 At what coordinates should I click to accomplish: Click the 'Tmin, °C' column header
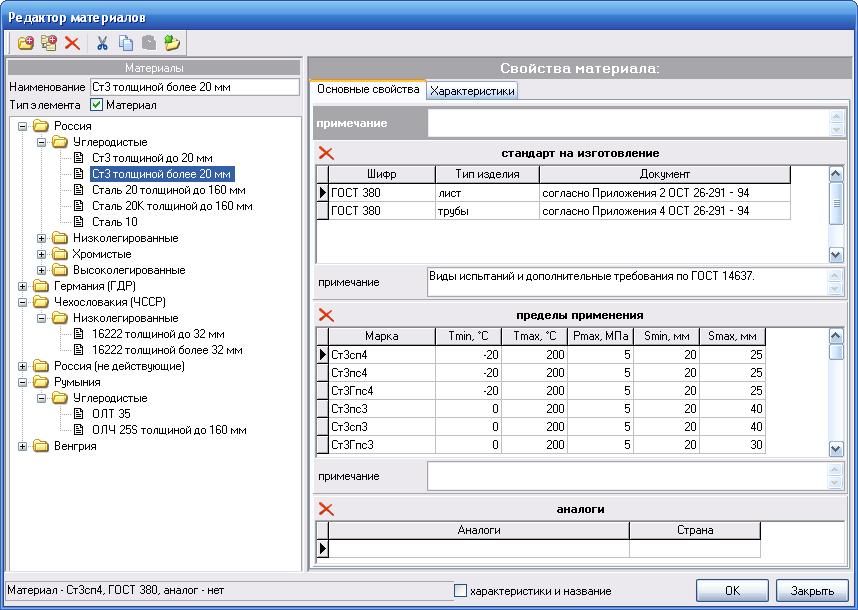(x=468, y=336)
